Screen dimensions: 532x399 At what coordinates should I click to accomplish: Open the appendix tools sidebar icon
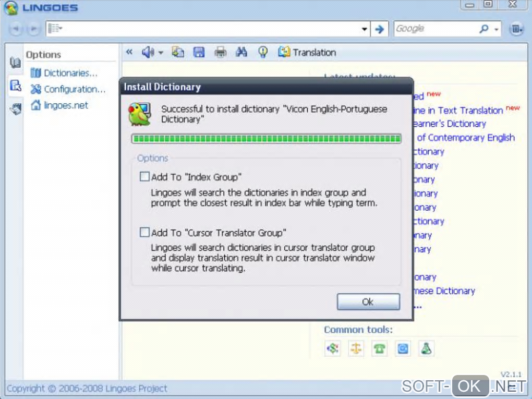click(x=15, y=109)
